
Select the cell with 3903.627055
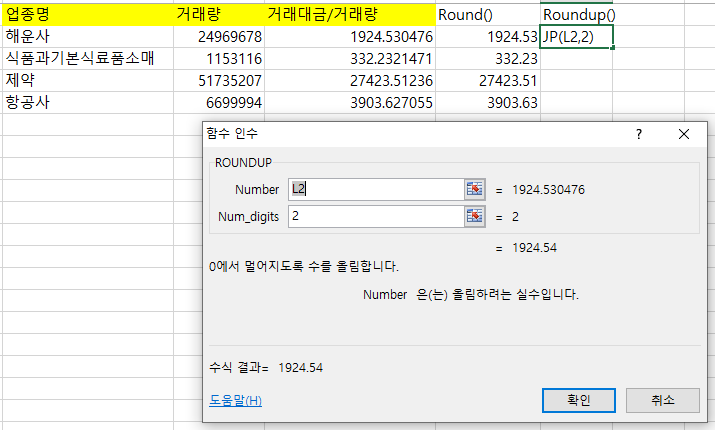coord(350,102)
